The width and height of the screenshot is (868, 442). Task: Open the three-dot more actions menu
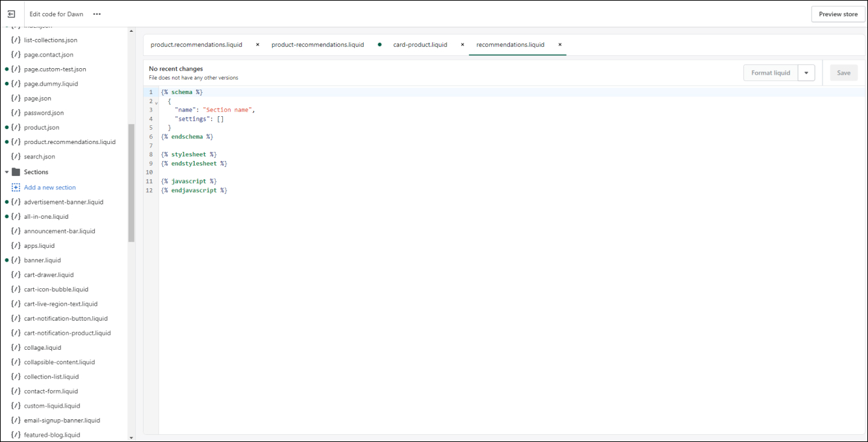point(97,14)
